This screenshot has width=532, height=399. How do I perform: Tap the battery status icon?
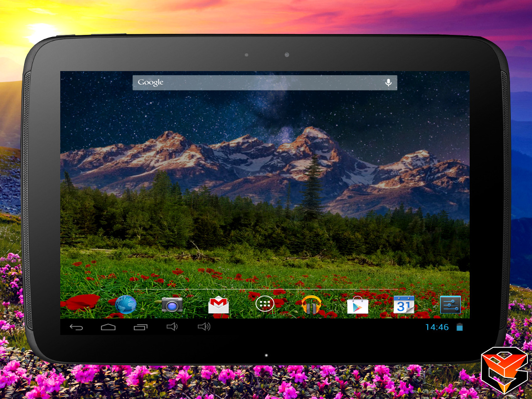coord(460,327)
